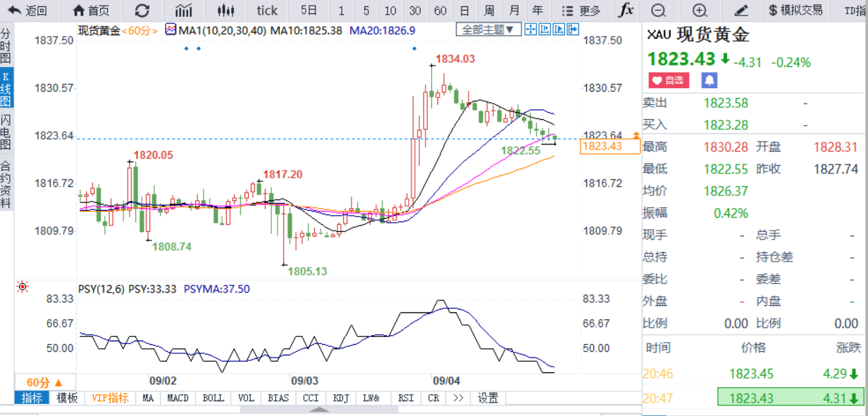868x416 pixels.
Task: Click the 模拟交易 button
Action: pyautogui.click(x=795, y=11)
